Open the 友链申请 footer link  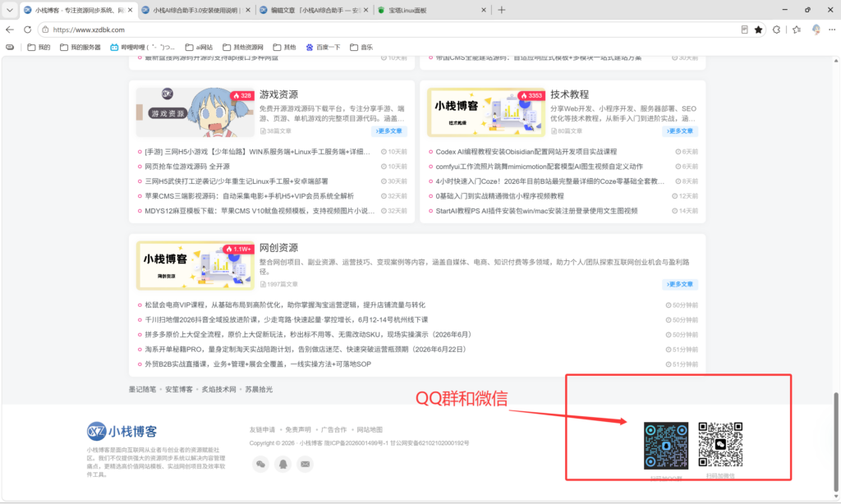pos(262,429)
